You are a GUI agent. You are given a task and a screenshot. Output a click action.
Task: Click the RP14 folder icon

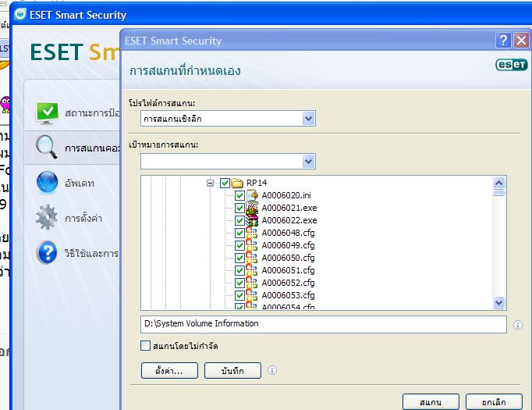tap(237, 183)
